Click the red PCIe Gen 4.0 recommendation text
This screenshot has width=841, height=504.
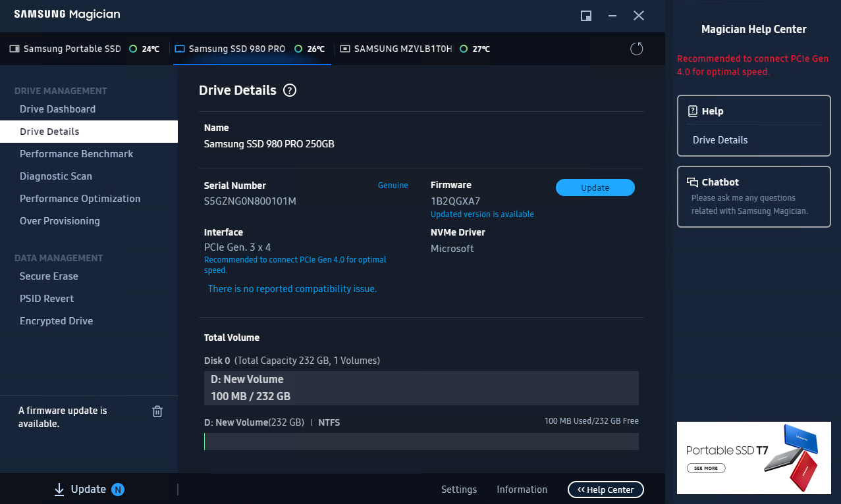753,65
